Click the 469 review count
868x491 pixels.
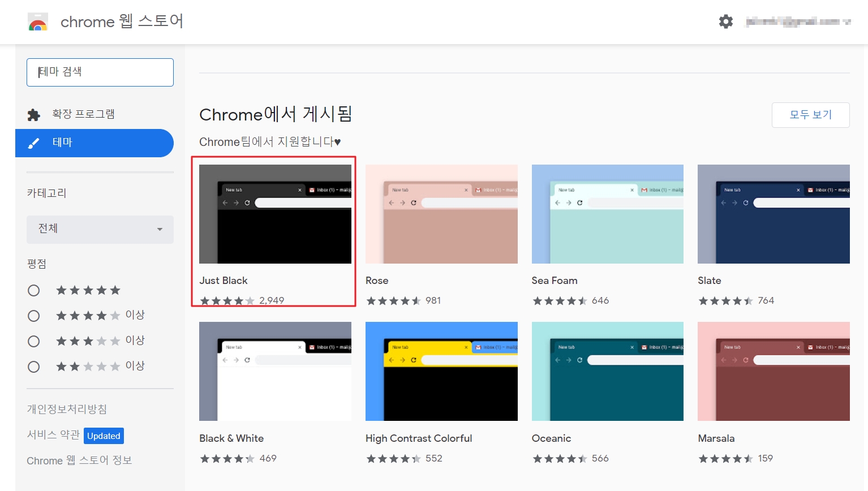click(x=268, y=458)
